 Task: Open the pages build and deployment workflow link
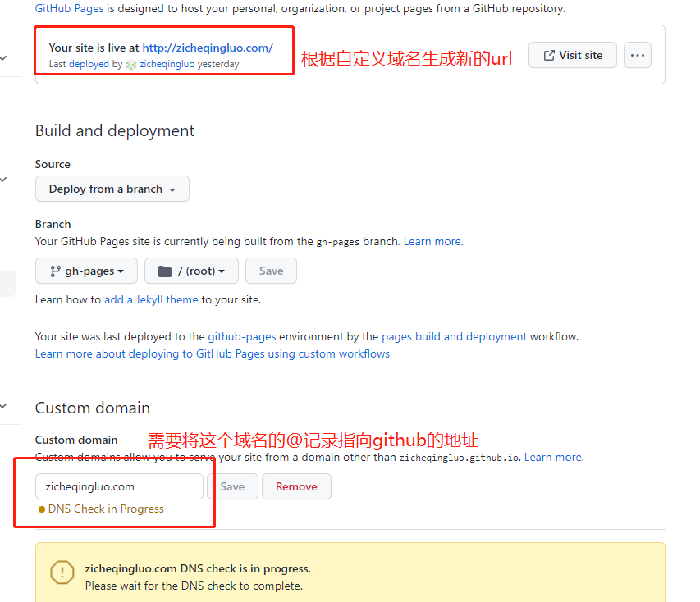click(x=454, y=336)
